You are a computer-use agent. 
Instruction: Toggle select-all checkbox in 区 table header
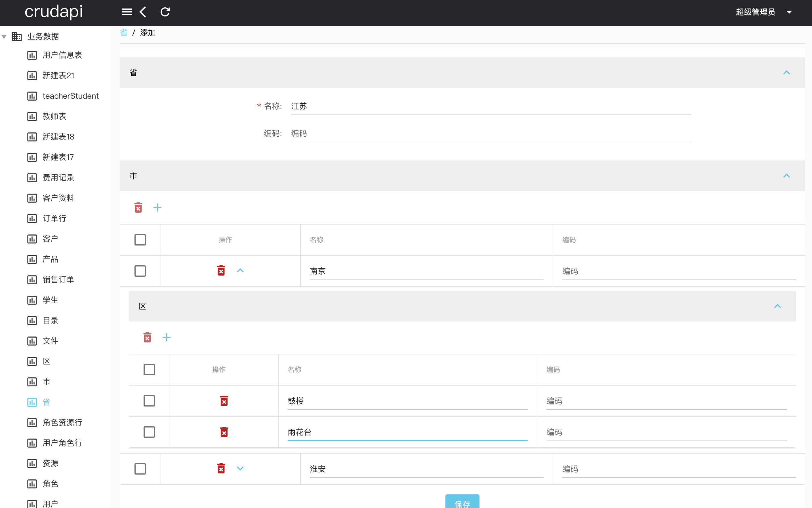(149, 370)
